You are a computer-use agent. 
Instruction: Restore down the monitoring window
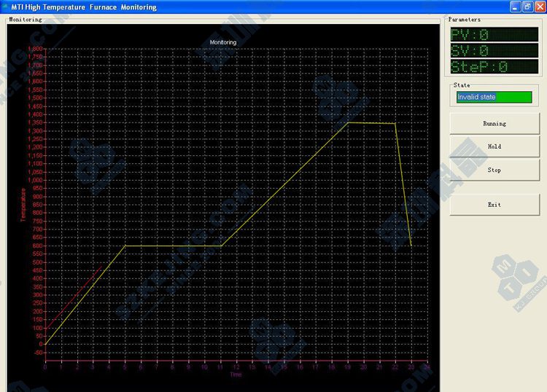527,7
